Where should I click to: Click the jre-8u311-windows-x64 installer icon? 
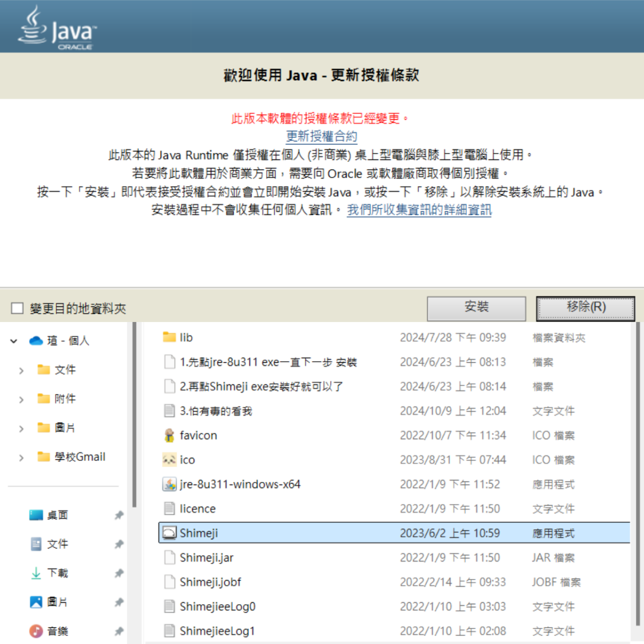[170, 484]
